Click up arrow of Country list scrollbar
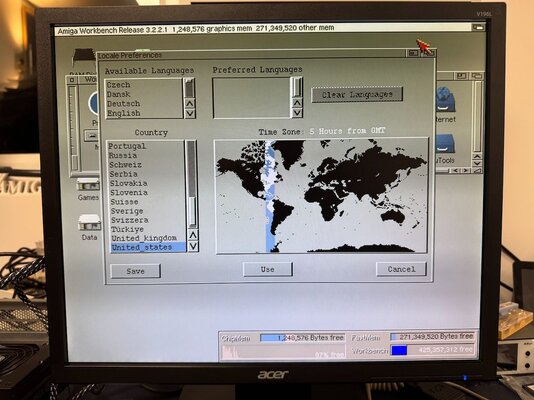The width and height of the screenshot is (534, 400). 193,235
